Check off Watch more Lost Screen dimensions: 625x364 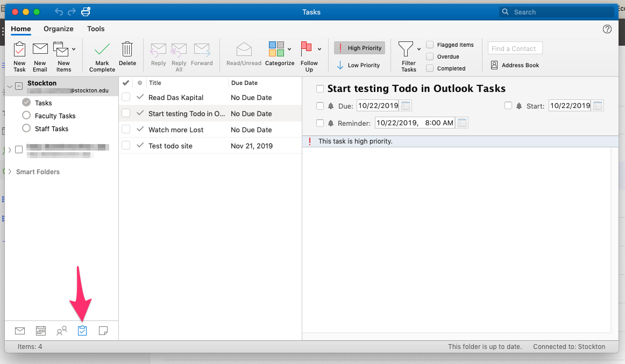coord(126,130)
